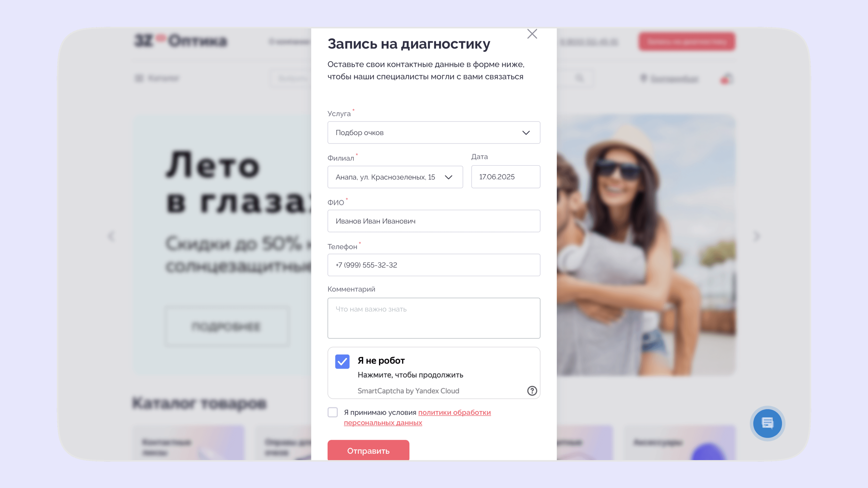Click the chevron arrow in Услуга field

click(526, 133)
